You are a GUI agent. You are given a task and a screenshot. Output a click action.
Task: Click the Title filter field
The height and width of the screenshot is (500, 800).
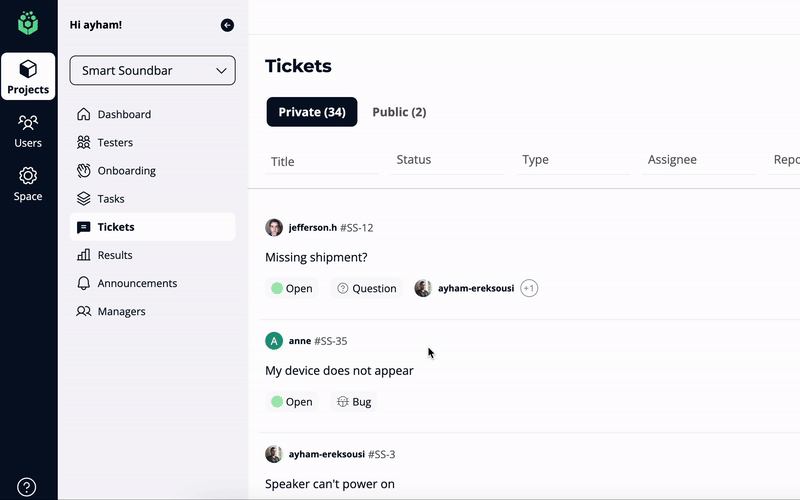click(x=322, y=161)
